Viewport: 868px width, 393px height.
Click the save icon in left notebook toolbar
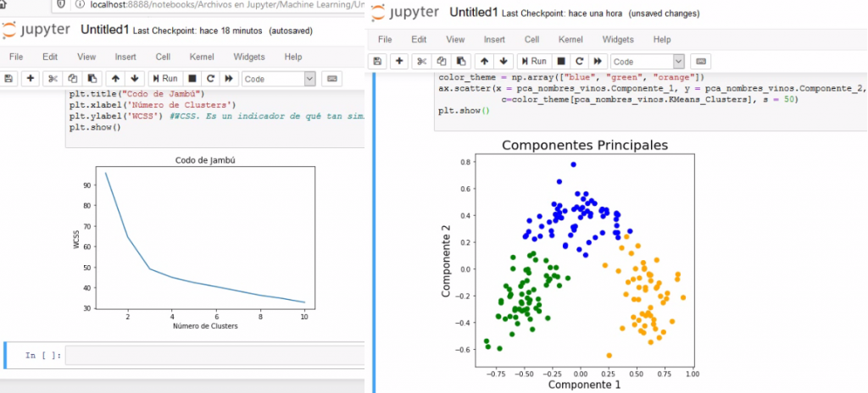click(x=9, y=79)
